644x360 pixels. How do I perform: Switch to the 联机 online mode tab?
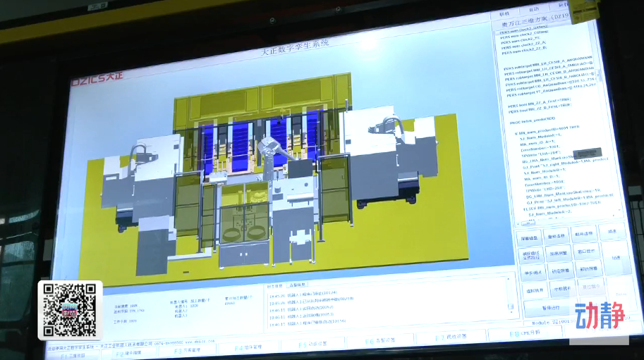[x=504, y=13]
